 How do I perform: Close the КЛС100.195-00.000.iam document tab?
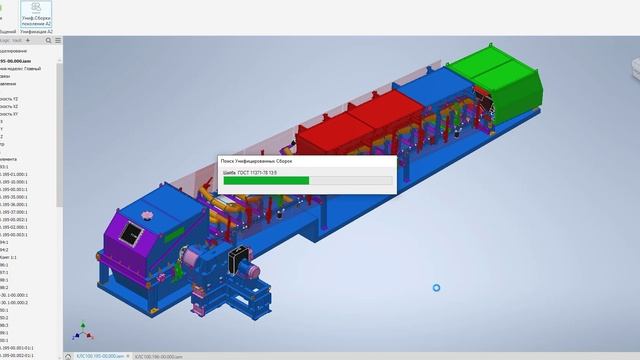point(128,356)
